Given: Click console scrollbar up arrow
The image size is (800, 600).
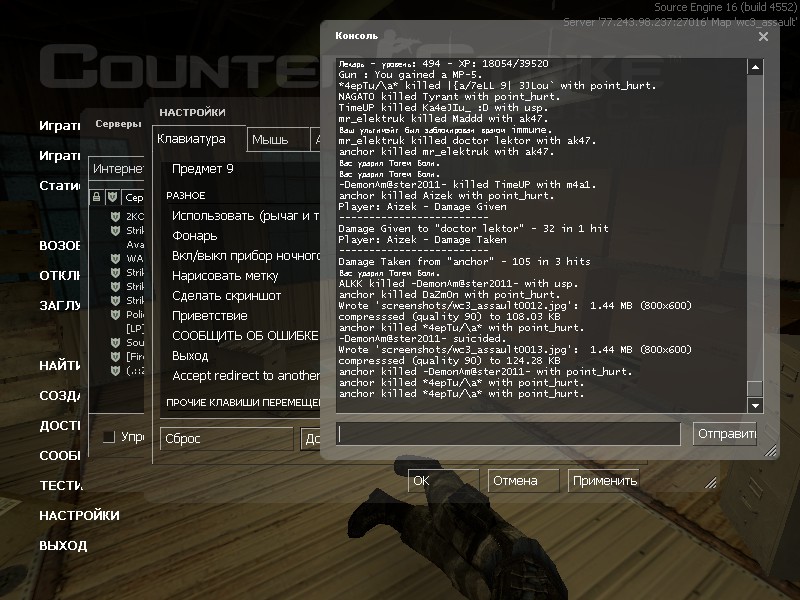Looking at the screenshot, I should (755, 67).
